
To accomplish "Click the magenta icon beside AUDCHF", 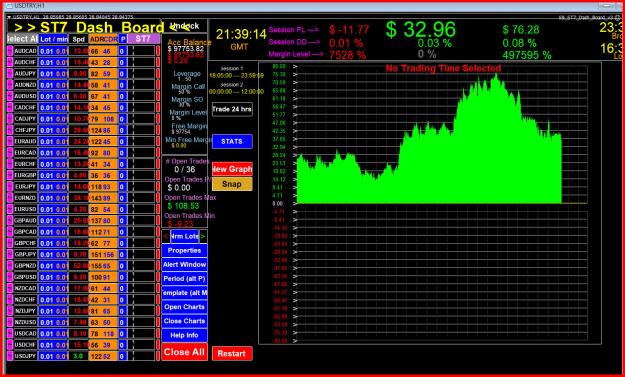I will (x=10, y=62).
